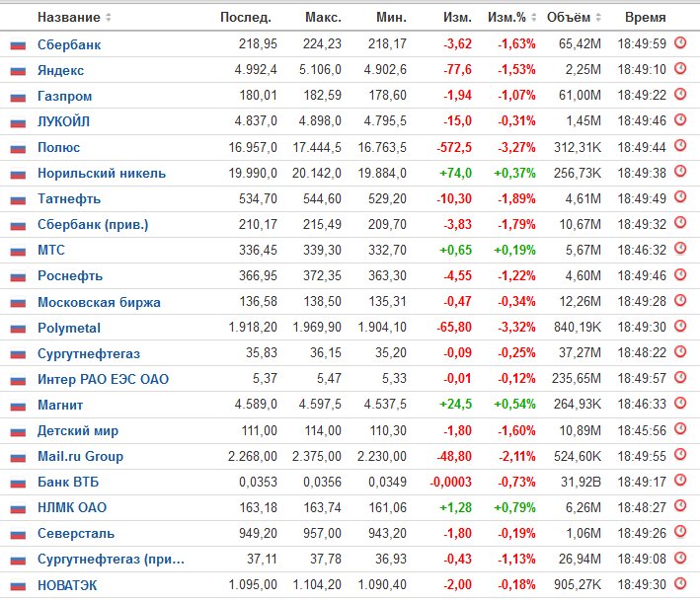Viewport: 700px width, 601px height.
Task: Click the -3,27% change value for Полюс
Action: (x=517, y=147)
